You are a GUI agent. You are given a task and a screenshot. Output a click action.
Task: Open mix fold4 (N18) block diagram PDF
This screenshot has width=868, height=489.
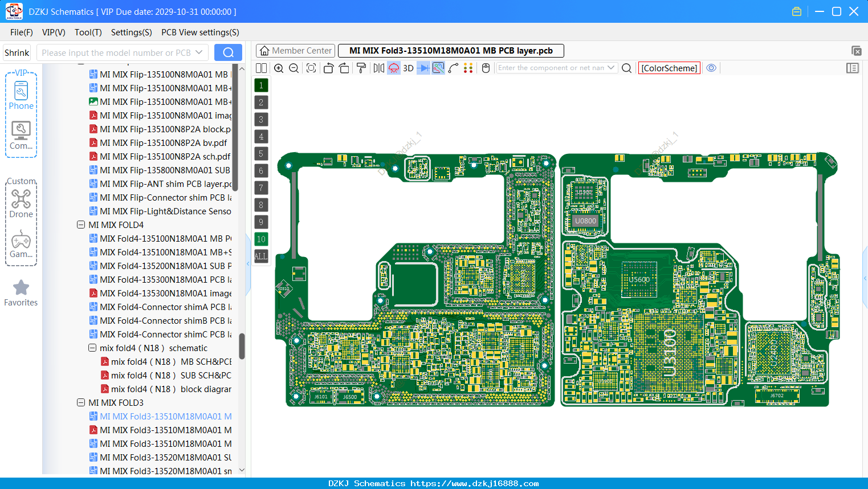pyautogui.click(x=166, y=389)
